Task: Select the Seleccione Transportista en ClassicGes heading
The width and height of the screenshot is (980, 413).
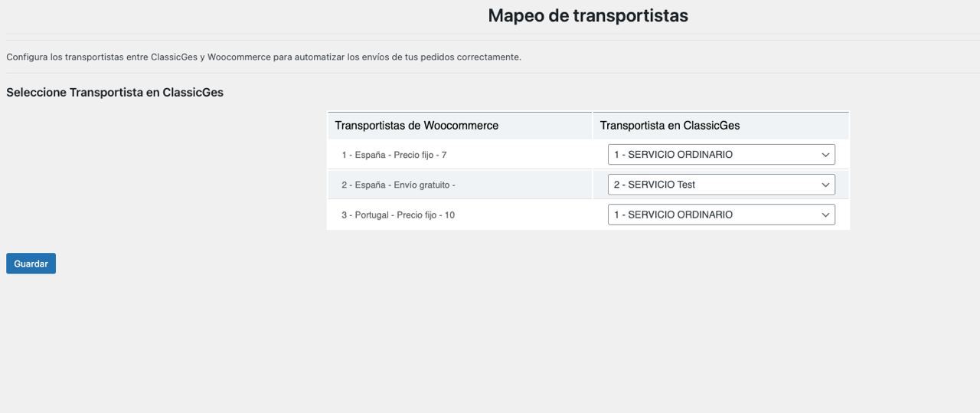Action: point(115,93)
